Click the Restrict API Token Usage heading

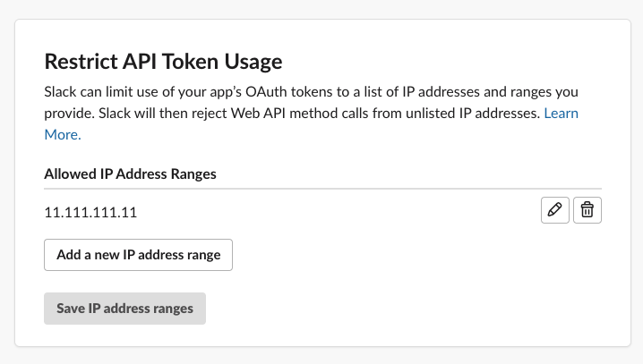[163, 62]
